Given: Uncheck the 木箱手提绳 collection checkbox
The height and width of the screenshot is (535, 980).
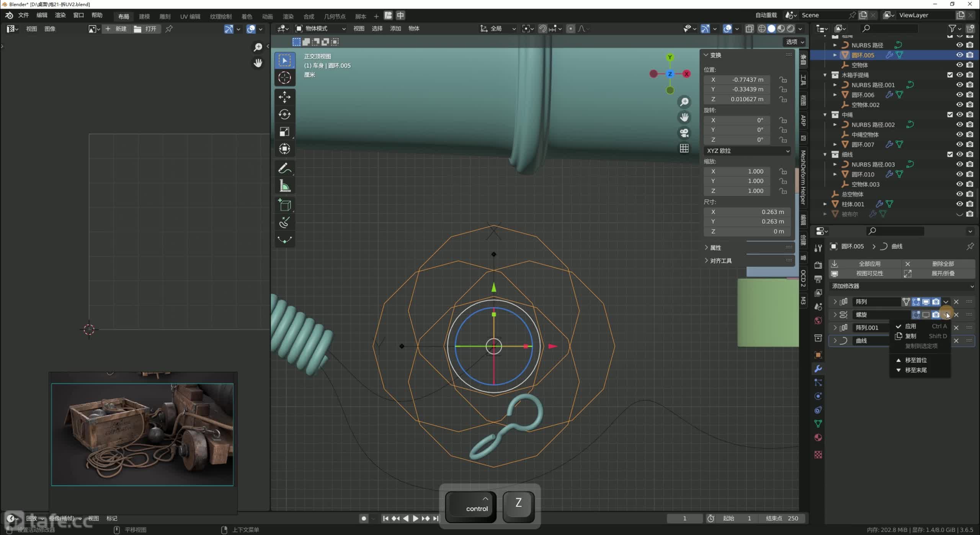Looking at the screenshot, I should (950, 75).
